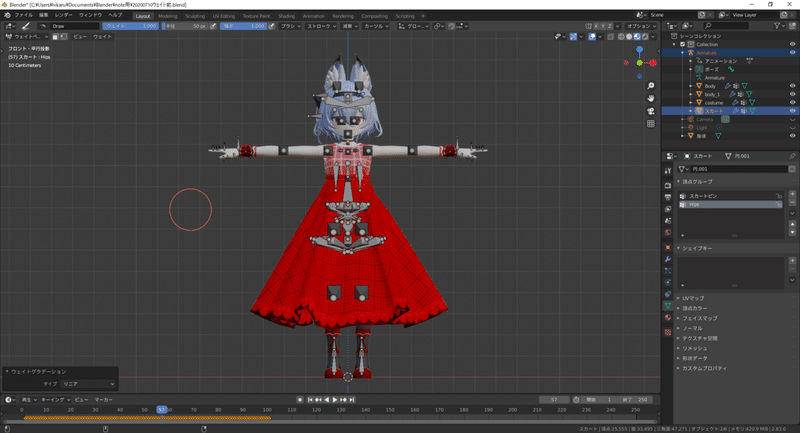Screen dimensions: 800x433
Task: Collapse the 頂点グループ panel
Action: (697, 182)
